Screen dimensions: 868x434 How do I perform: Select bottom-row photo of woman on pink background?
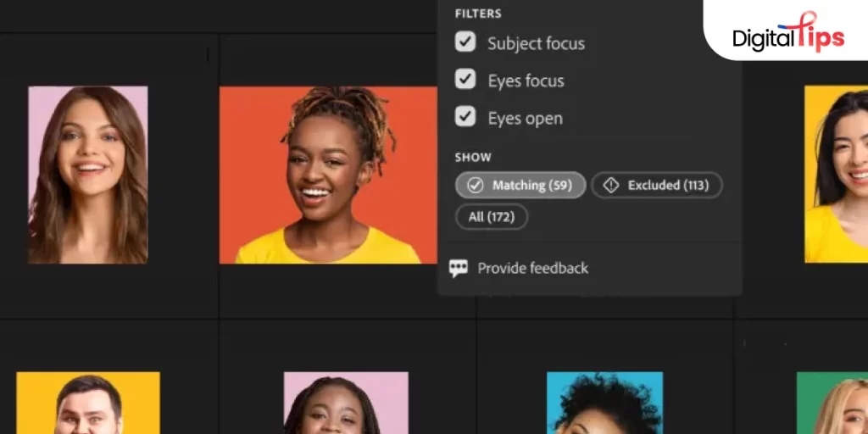click(x=346, y=403)
